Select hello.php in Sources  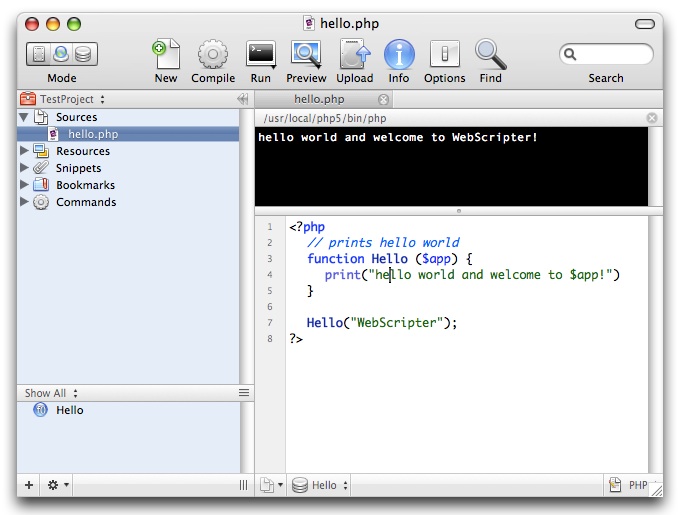128,134
